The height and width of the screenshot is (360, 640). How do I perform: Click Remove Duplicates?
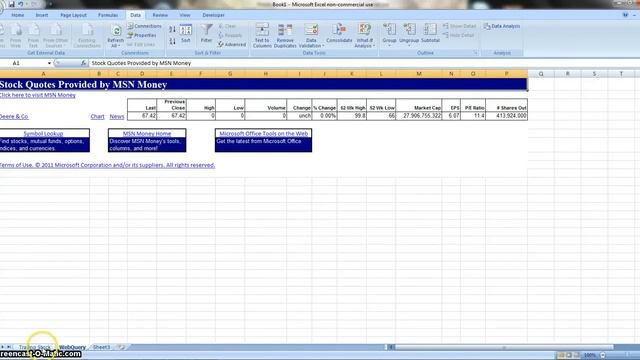pyautogui.click(x=285, y=36)
